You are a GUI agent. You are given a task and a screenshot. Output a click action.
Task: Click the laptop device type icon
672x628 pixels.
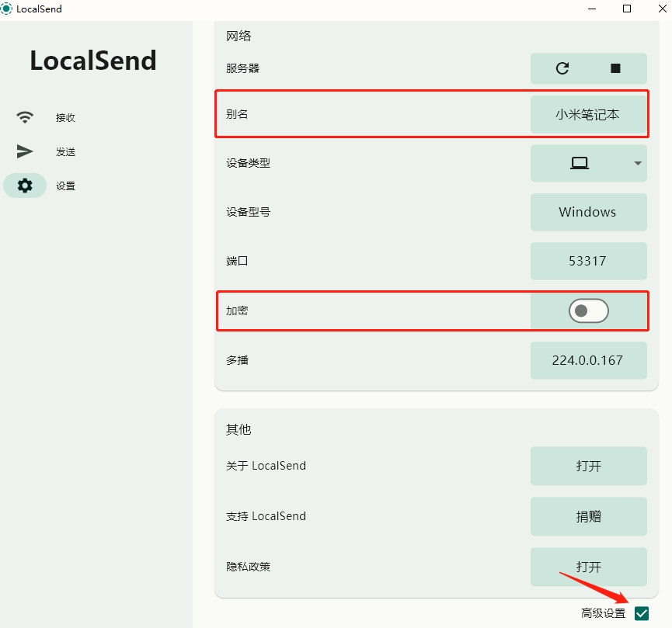click(580, 163)
